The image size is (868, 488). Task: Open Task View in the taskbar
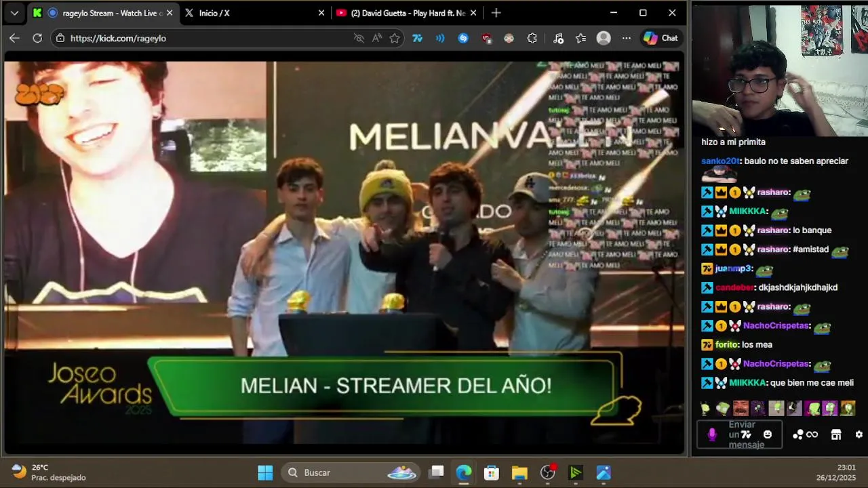(x=437, y=472)
